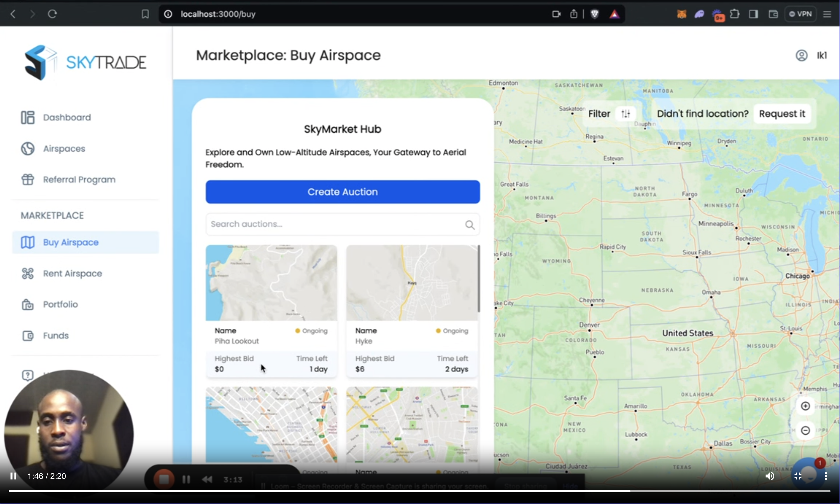Zoom in on the map
This screenshot has height=504, width=840.
pos(805,406)
